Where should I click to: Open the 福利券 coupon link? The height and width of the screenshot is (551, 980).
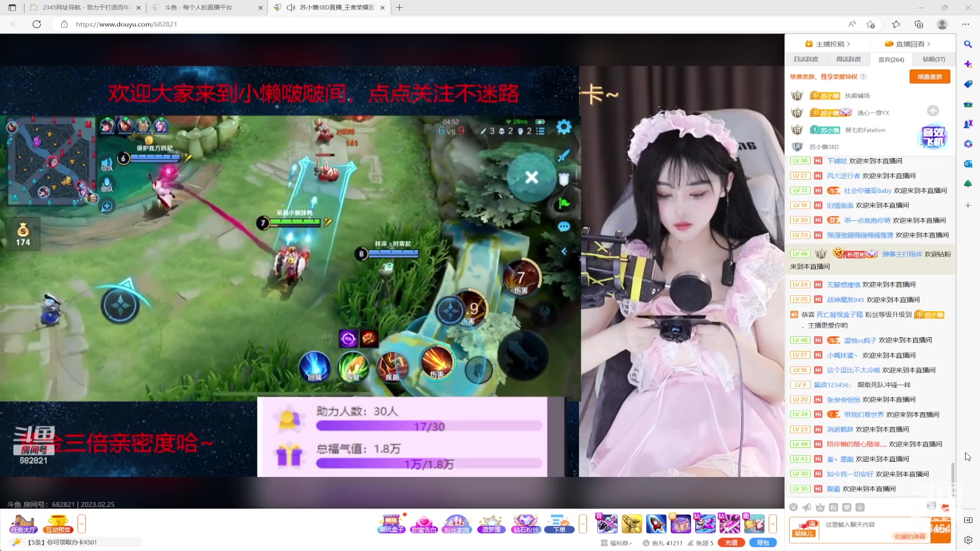pos(617,543)
